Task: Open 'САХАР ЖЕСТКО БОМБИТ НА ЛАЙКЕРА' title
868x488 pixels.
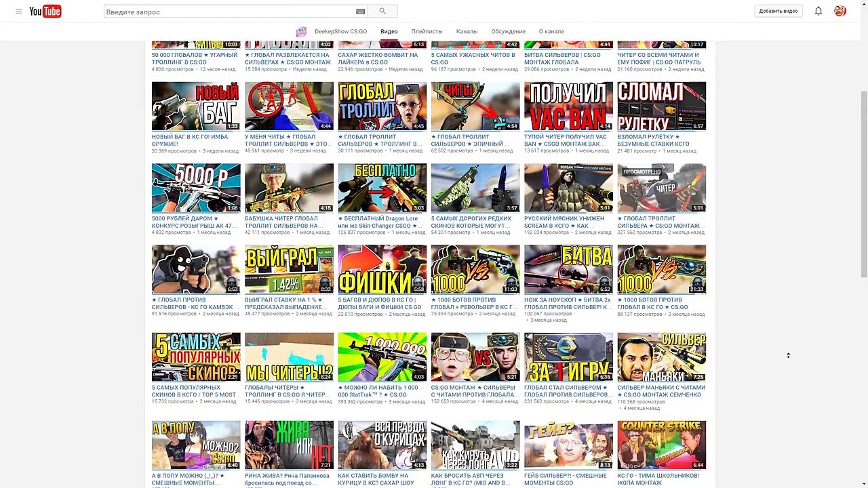Action: pyautogui.click(x=380, y=58)
